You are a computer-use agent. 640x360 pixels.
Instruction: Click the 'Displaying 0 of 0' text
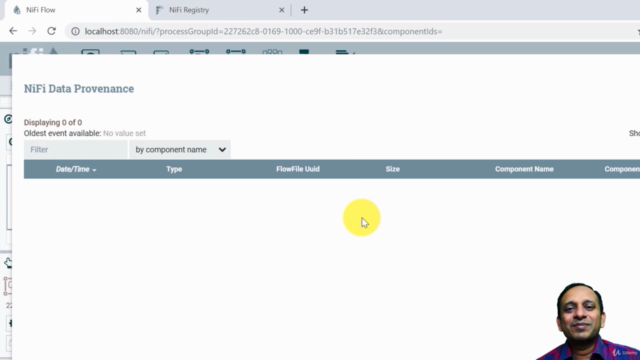(53, 122)
